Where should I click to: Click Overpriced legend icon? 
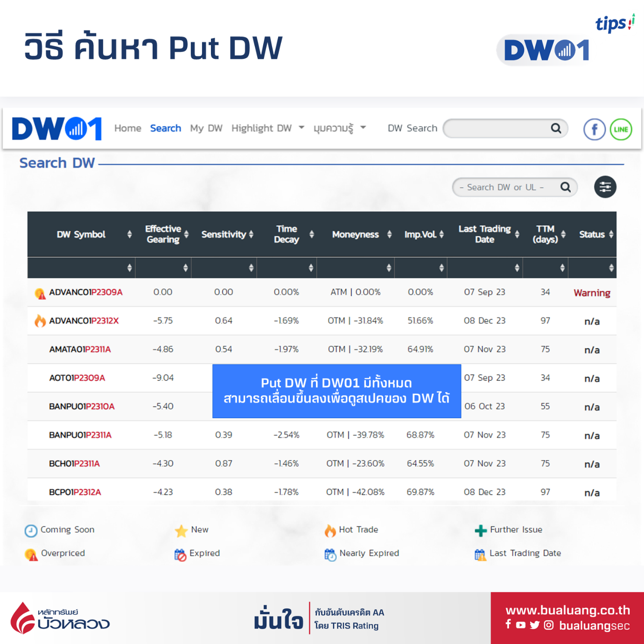coord(31,554)
